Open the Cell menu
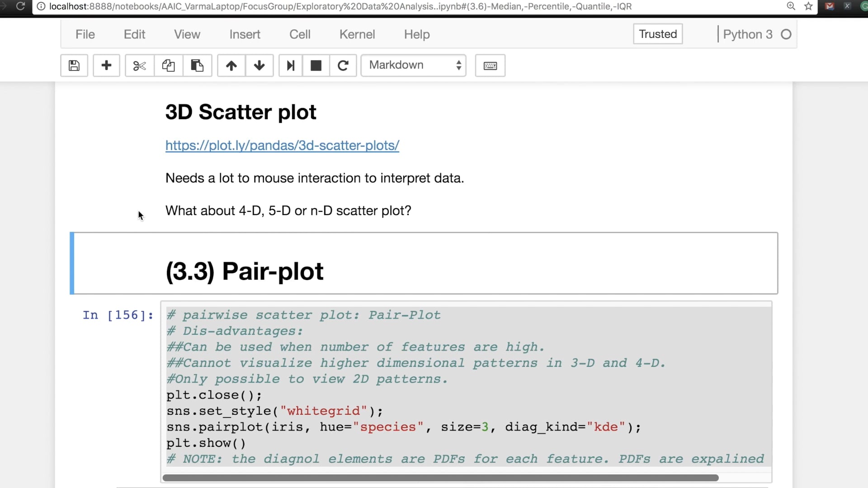The height and width of the screenshot is (488, 868). (x=300, y=34)
